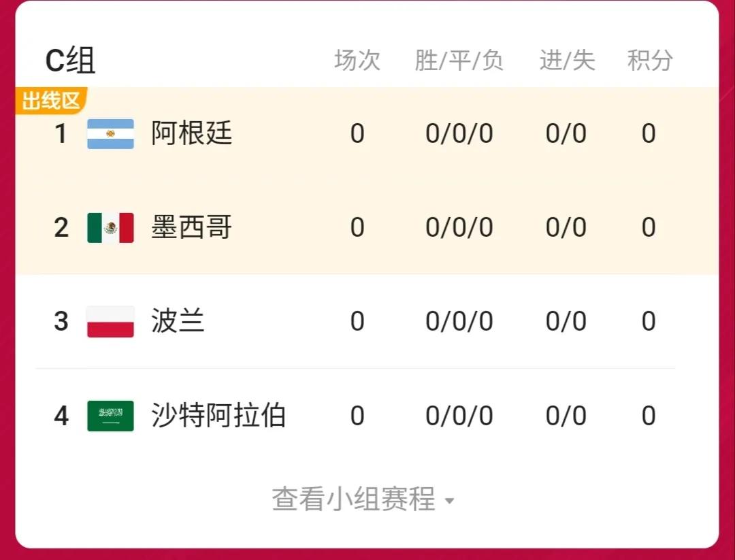Open the 阿根廷 team page link

(x=191, y=134)
